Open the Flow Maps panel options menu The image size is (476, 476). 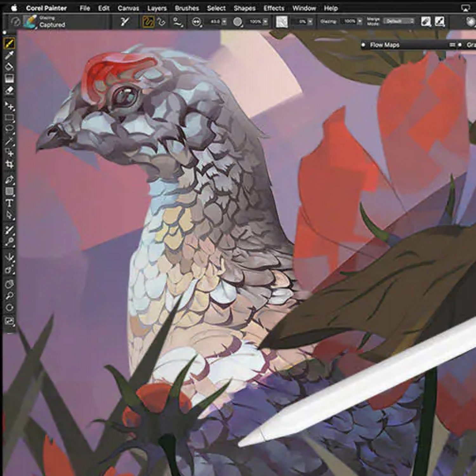click(453, 45)
